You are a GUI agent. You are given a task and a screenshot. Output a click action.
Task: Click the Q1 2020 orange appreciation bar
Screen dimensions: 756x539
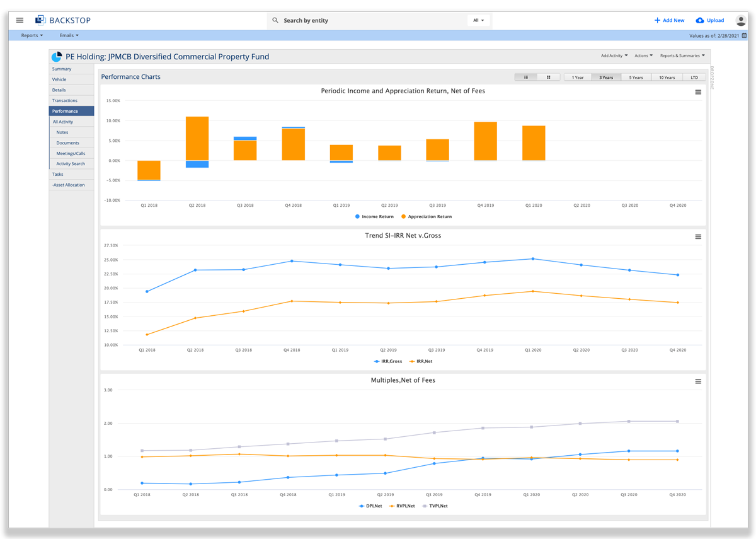[x=534, y=143]
